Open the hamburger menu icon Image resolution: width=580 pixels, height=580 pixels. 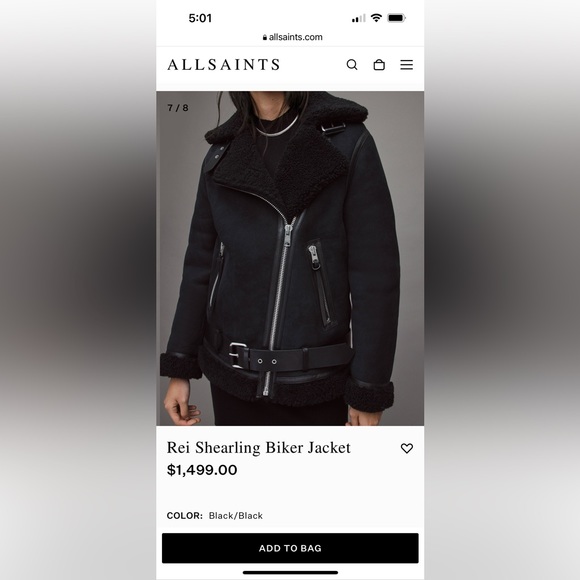pyautogui.click(x=407, y=65)
